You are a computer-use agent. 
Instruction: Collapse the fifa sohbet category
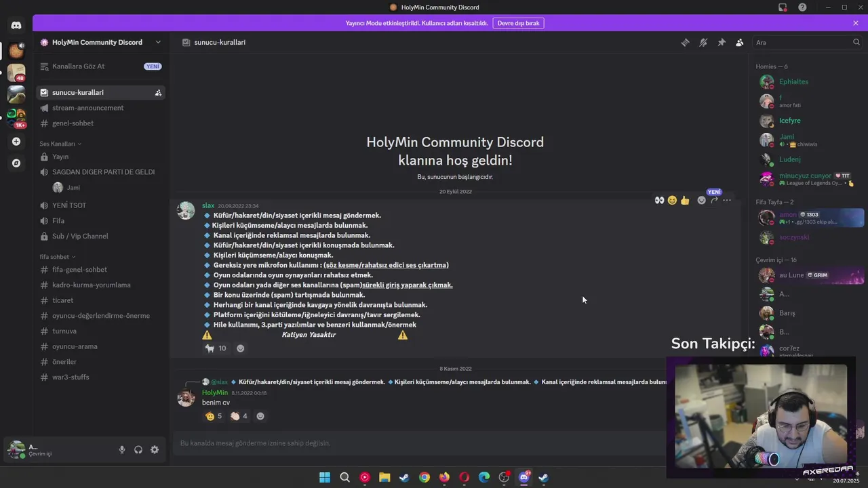click(58, 257)
